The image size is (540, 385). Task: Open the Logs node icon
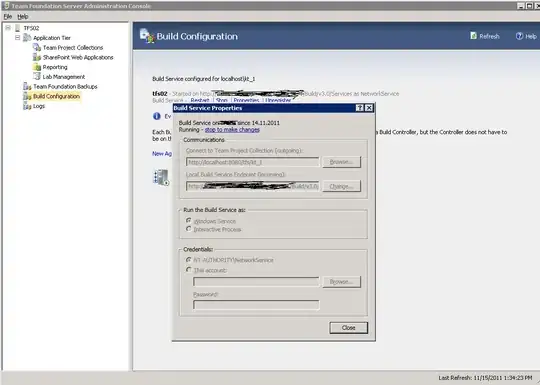(27, 106)
